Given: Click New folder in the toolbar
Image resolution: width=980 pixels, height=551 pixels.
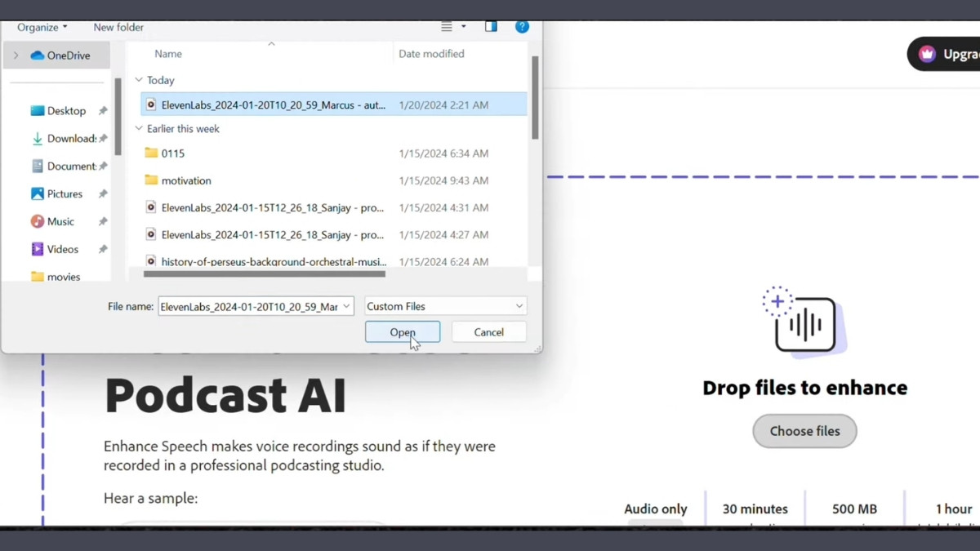Looking at the screenshot, I should tap(118, 27).
